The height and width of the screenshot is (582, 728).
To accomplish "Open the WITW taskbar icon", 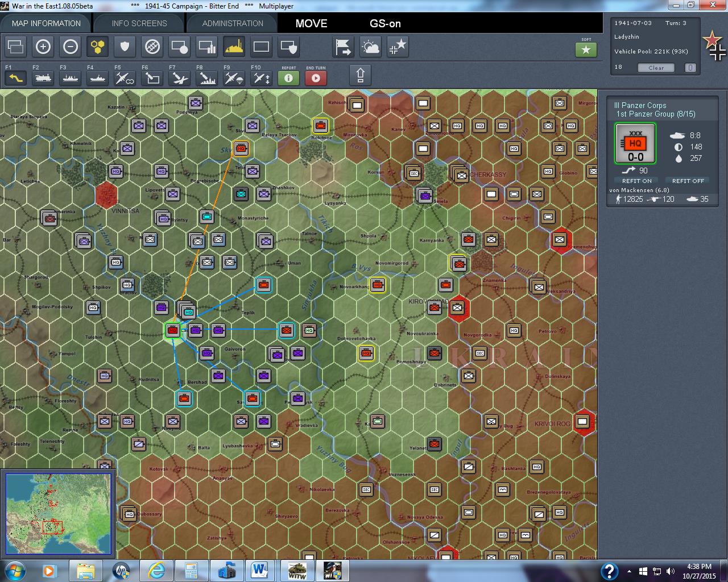I will (296, 571).
